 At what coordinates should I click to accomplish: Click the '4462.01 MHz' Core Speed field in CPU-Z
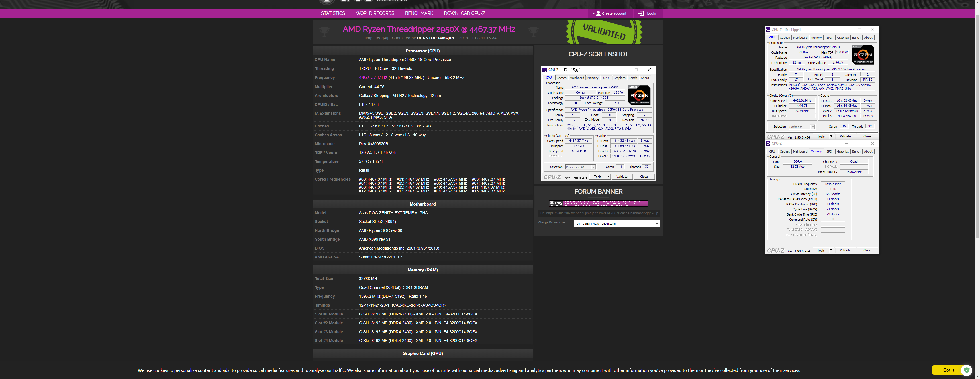click(802, 101)
